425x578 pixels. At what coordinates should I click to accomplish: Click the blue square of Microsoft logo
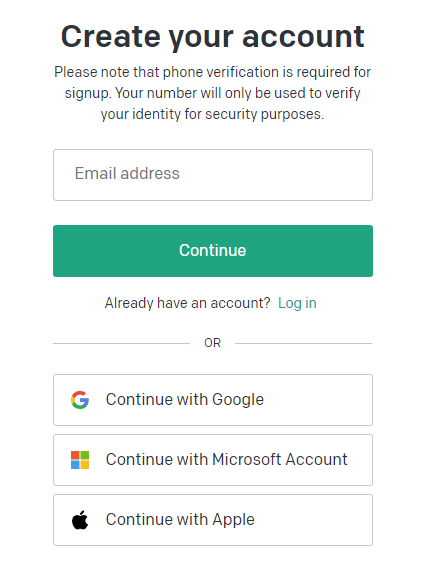[x=75, y=464]
